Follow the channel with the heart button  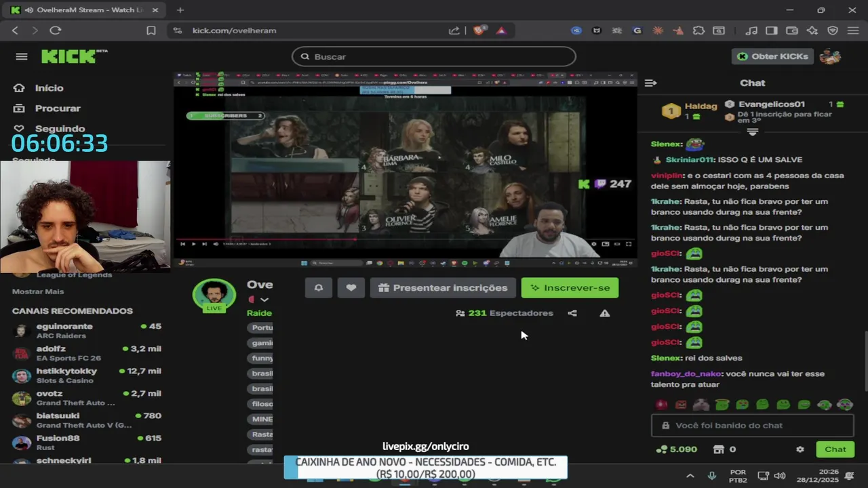351,287
